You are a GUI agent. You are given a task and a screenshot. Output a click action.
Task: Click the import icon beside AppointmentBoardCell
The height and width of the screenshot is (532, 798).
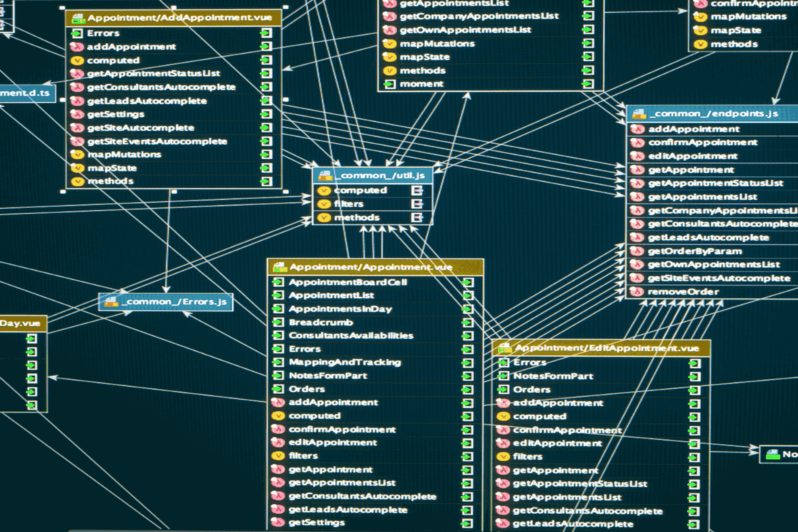[x=278, y=282]
